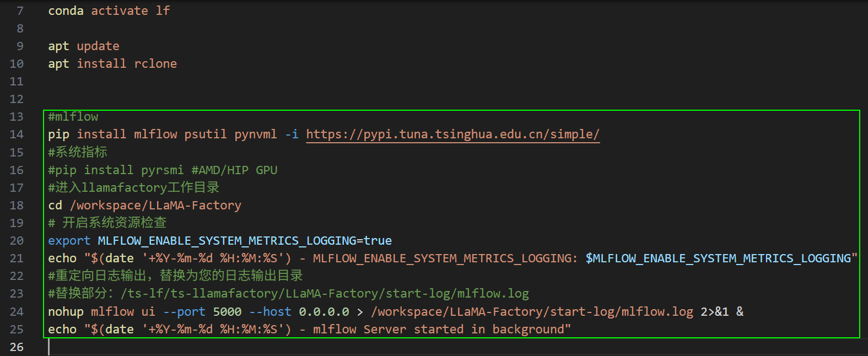The width and height of the screenshot is (868, 356).
Task: Click the '#重定向日志输出' comment line
Action: pyautogui.click(x=175, y=276)
